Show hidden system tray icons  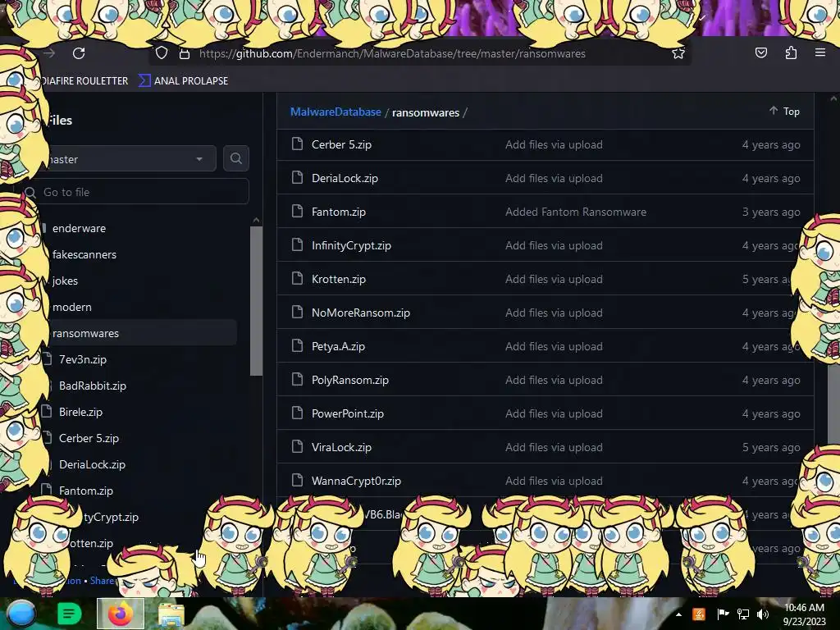(678, 614)
